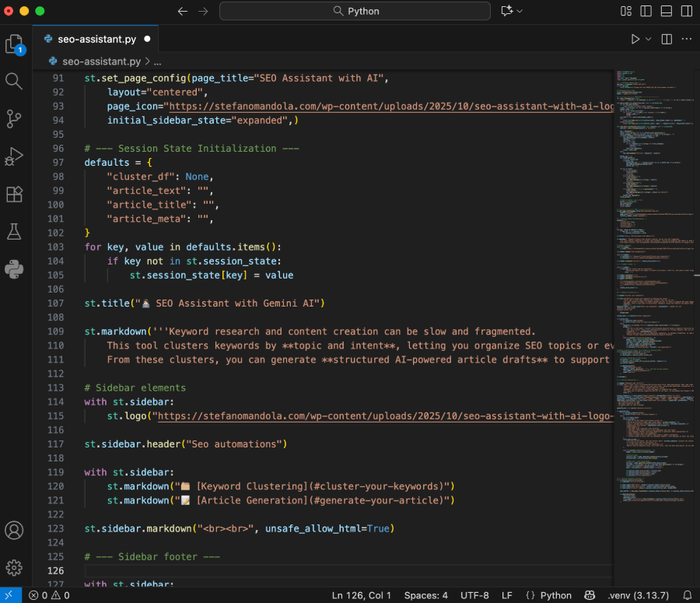Open the Copilot chat dropdown chevron
This screenshot has width=700, height=603.
520,11
